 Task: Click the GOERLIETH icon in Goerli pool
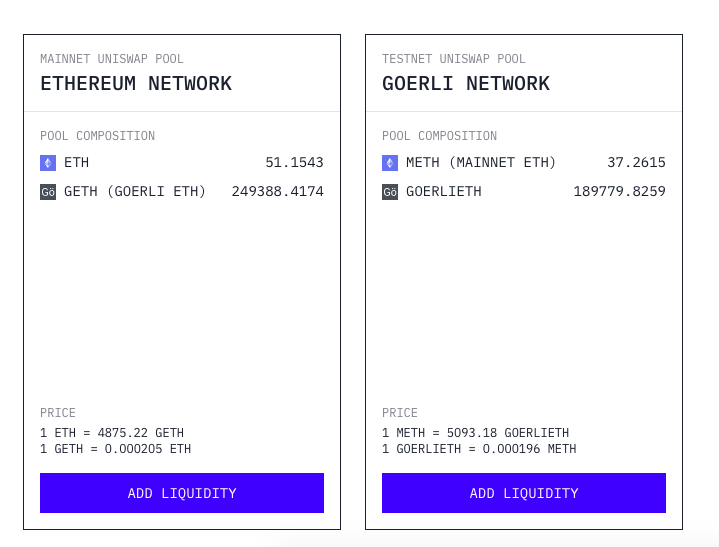[390, 192]
